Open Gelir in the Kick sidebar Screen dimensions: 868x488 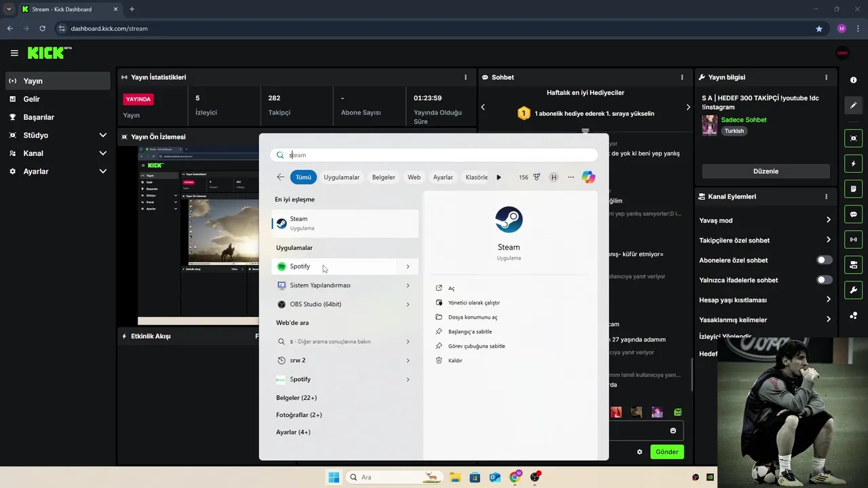coord(58,99)
